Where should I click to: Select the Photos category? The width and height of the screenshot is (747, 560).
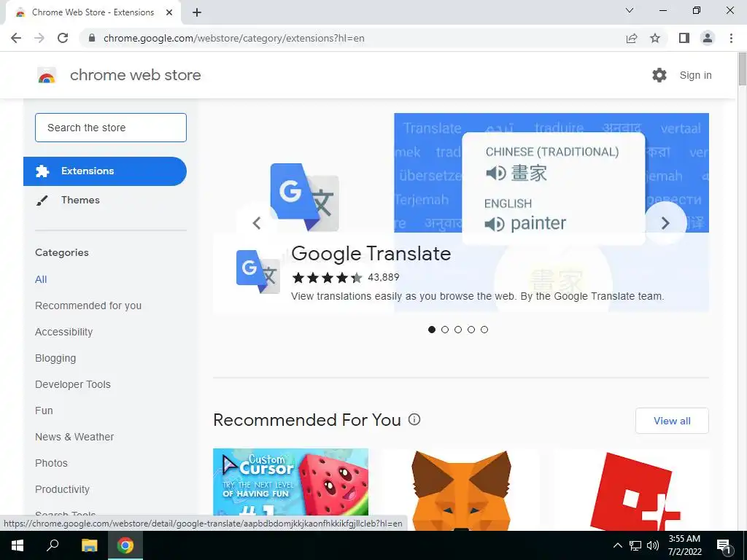pyautogui.click(x=52, y=463)
